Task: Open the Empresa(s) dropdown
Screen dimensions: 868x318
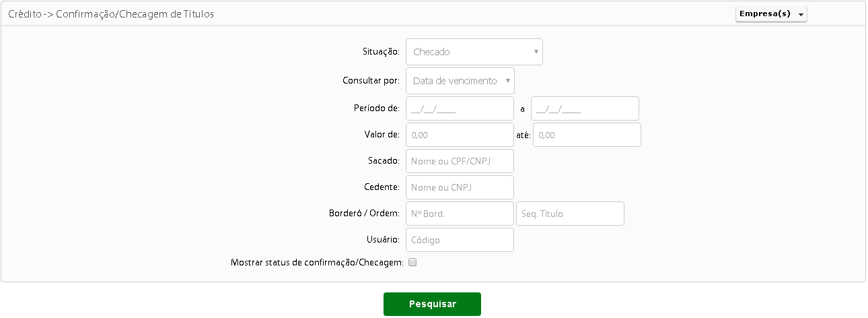Action: tap(771, 14)
